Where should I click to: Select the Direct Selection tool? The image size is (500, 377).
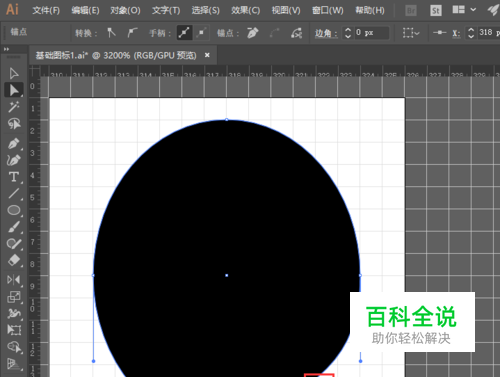pos(14,90)
